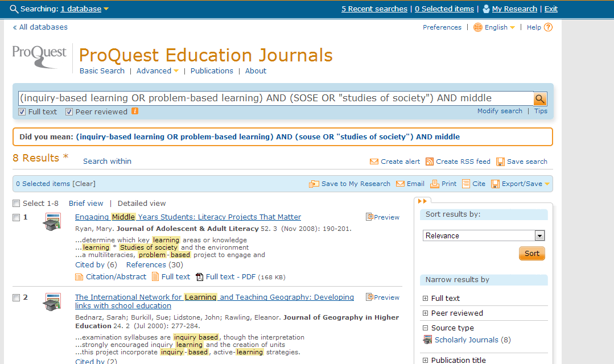This screenshot has width=614, height=364.
Task: Open the Advanced search menu
Action: 154,71
